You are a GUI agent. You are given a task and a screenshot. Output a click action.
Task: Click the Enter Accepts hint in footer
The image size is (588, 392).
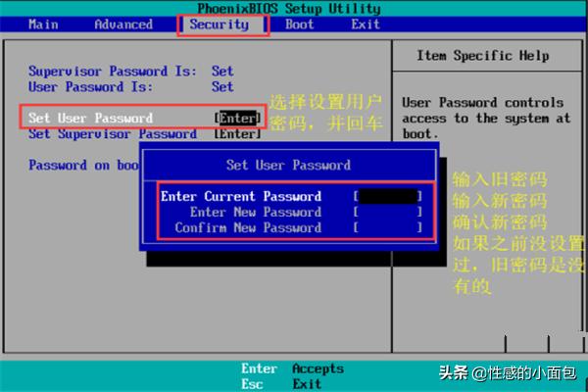pos(293,368)
